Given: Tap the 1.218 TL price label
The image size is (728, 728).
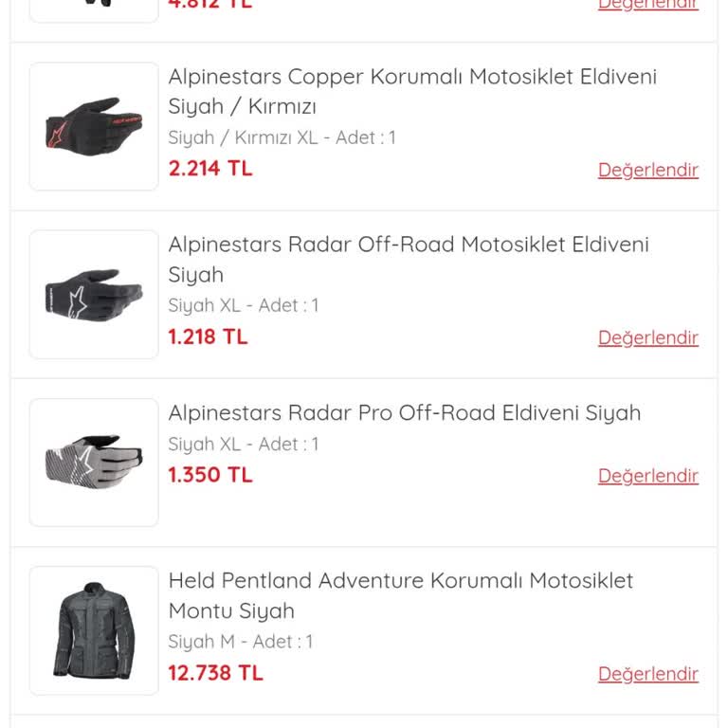Looking at the screenshot, I should pos(208,337).
